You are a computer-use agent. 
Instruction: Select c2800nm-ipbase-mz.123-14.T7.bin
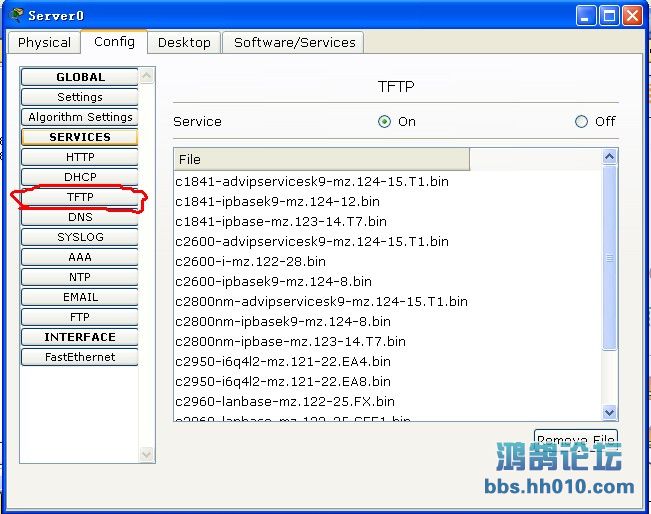[x=290, y=342]
